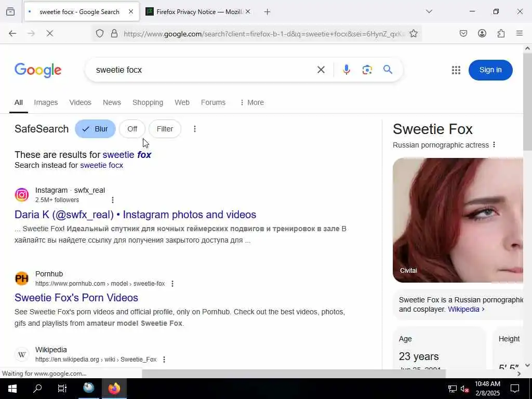The image size is (532, 399).
Task: Stop loading the page
Action: [49, 33]
